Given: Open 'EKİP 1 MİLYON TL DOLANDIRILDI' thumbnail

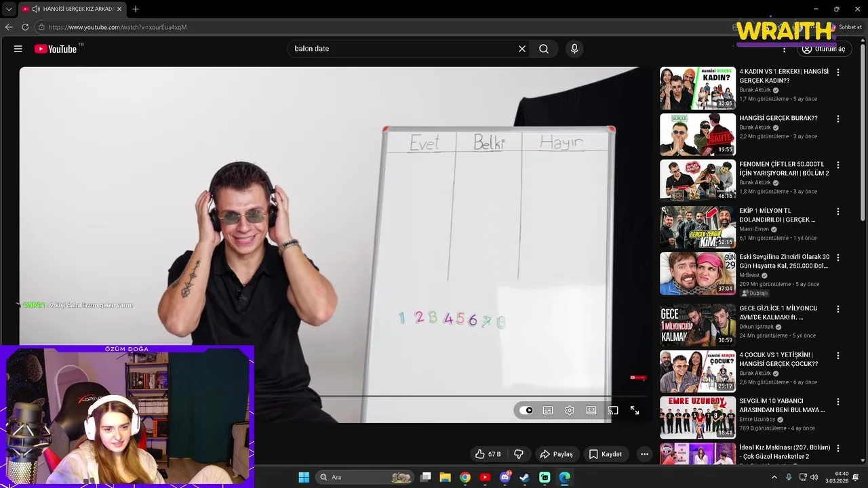Looking at the screenshot, I should (x=697, y=227).
